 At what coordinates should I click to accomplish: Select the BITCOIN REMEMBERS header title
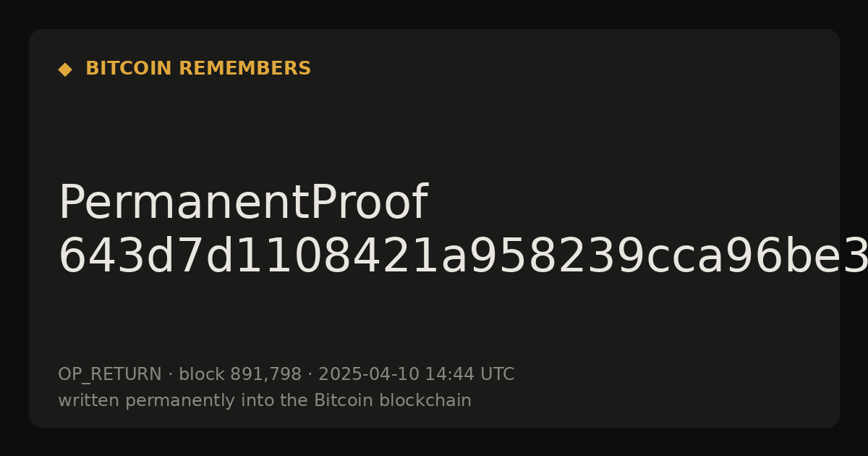tap(198, 69)
